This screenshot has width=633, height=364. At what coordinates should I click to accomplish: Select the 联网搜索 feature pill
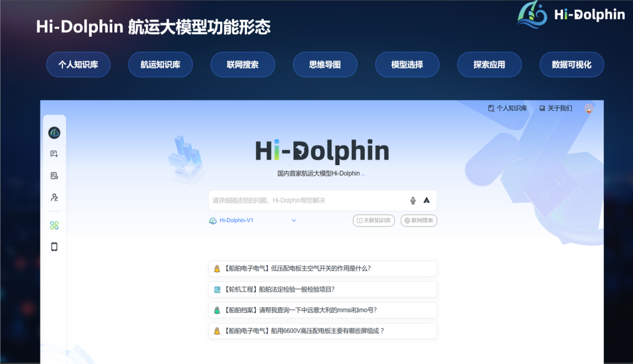243,65
